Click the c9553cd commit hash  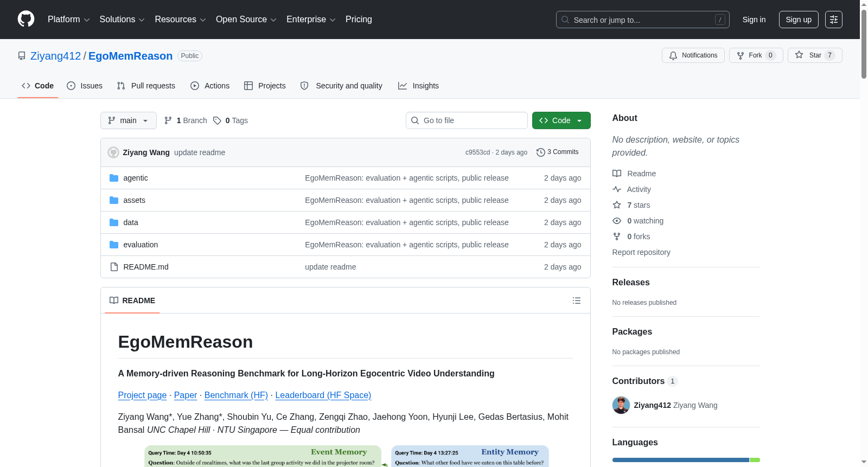coord(477,152)
